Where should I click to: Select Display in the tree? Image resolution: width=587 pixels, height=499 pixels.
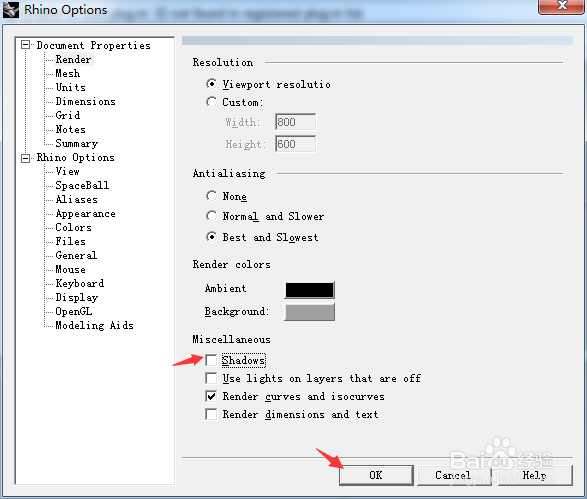pyautogui.click(x=77, y=298)
